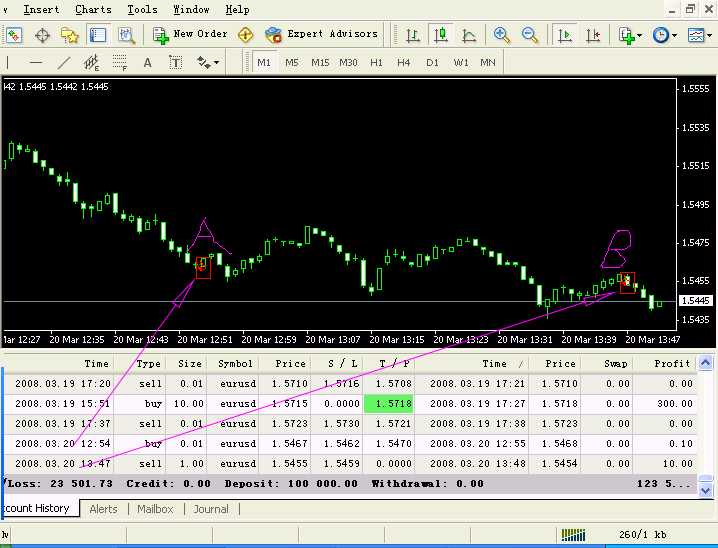Switch chart to line chart view
Viewport: 718px width, 548px height.
[468, 34]
